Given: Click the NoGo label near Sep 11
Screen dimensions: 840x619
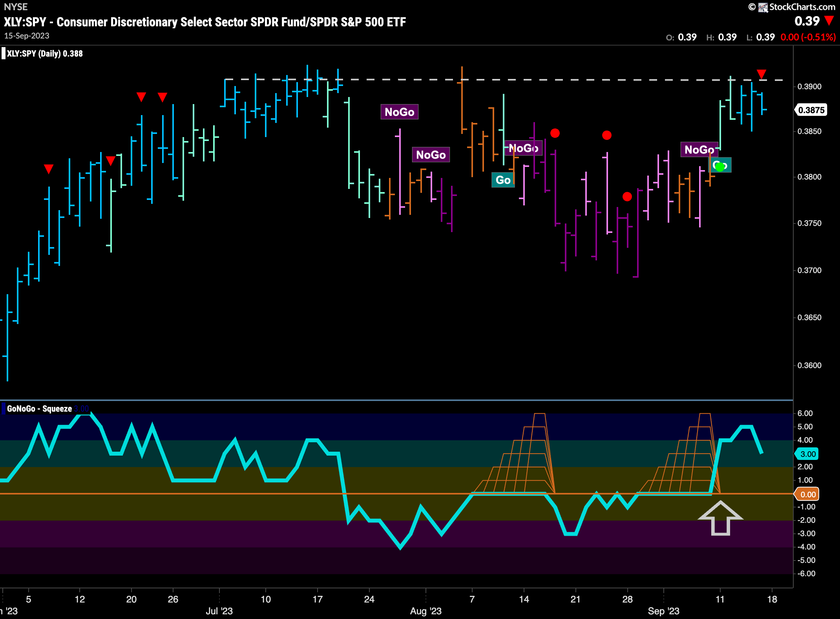Looking at the screenshot, I should 699,150.
